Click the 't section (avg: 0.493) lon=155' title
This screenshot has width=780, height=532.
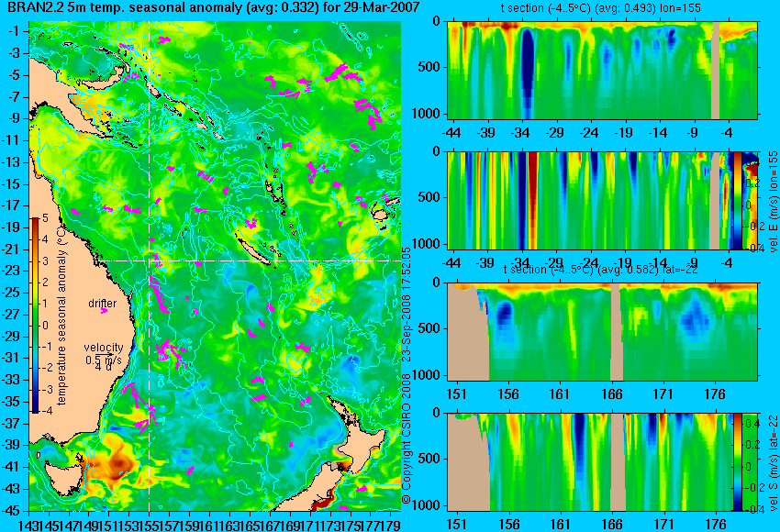pyautogui.click(x=601, y=8)
